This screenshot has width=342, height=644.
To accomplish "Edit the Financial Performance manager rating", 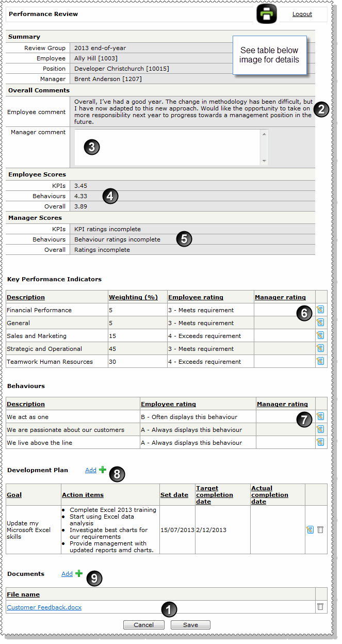I will click(x=320, y=310).
